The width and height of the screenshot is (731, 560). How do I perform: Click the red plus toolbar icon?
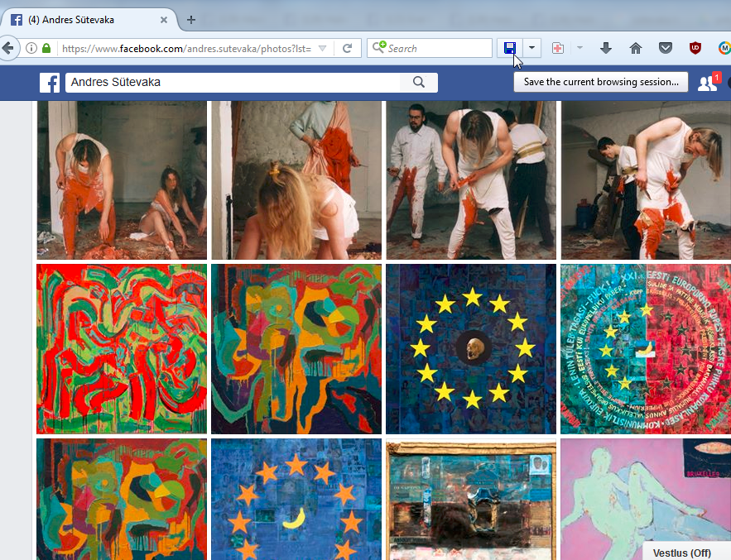click(x=558, y=48)
